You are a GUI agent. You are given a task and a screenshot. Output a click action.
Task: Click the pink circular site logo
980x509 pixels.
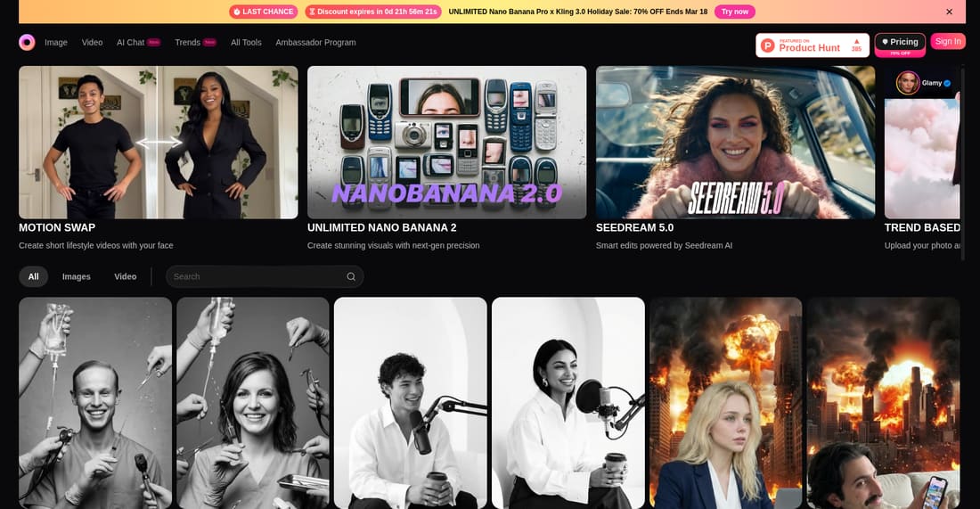(x=27, y=43)
